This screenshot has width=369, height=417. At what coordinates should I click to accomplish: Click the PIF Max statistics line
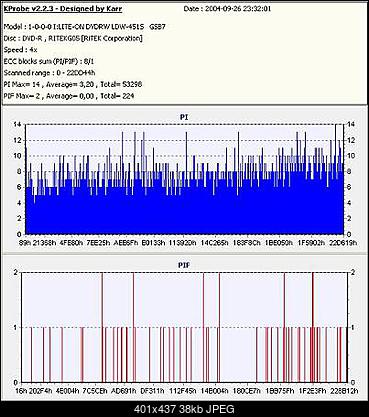click(69, 96)
